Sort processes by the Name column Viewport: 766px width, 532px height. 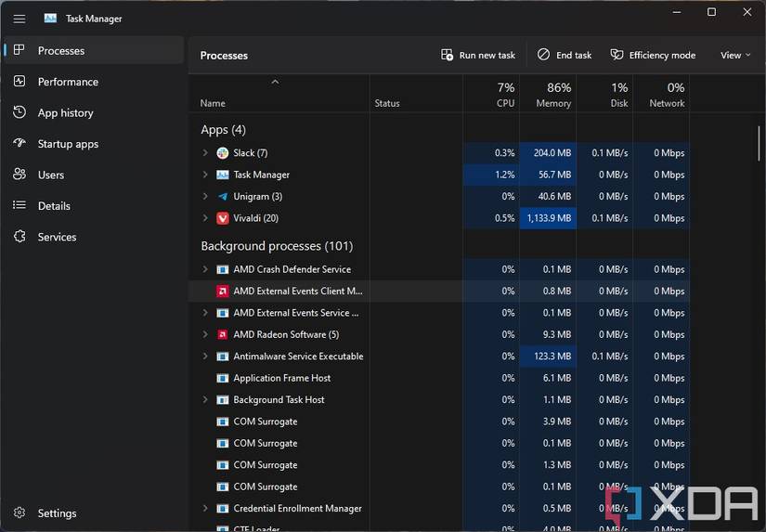coord(213,103)
